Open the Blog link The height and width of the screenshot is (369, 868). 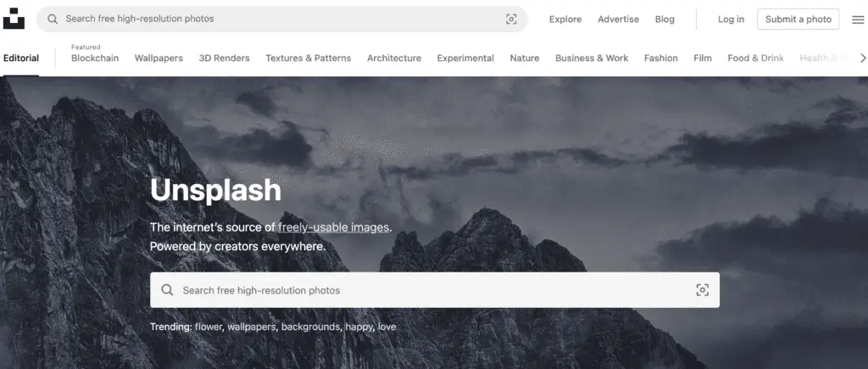click(x=665, y=19)
